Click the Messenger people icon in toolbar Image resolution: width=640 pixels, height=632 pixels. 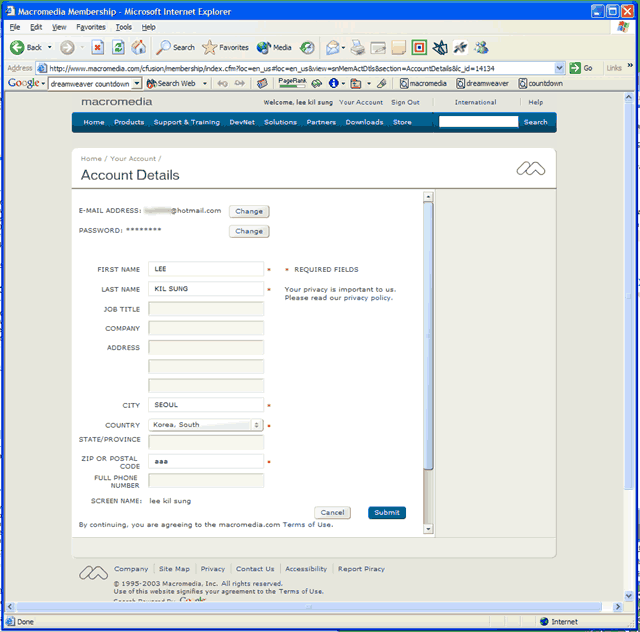pyautogui.click(x=481, y=48)
